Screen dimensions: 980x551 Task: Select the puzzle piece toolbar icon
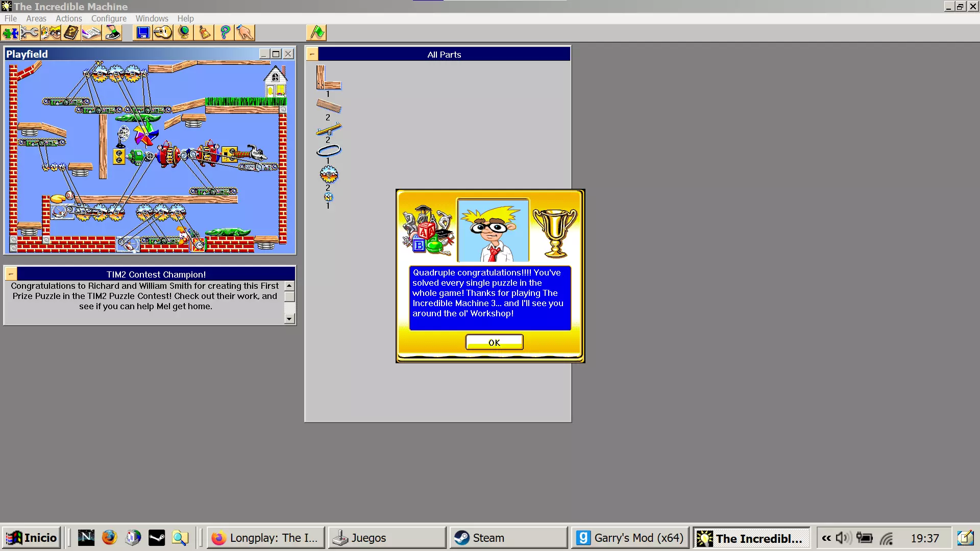pyautogui.click(x=10, y=33)
